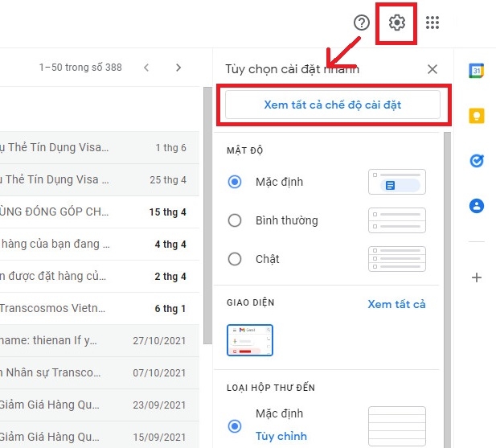Close the quick settings panel
Viewport: 496px width, 448px height.
coord(432,69)
